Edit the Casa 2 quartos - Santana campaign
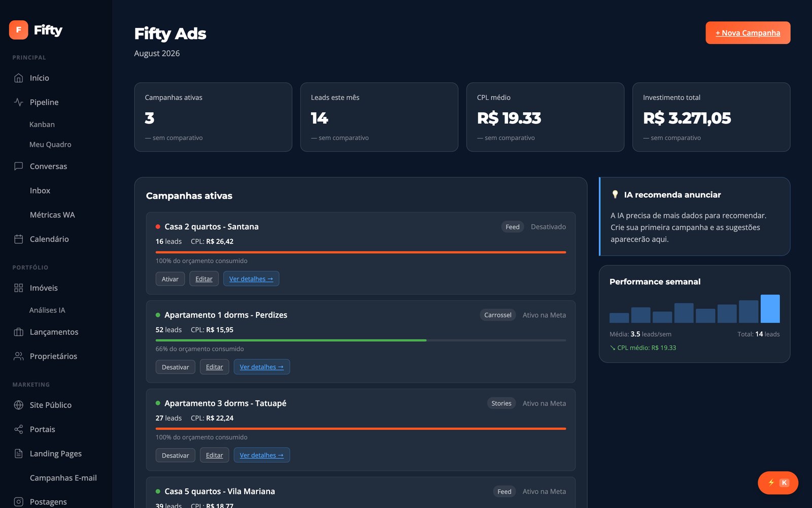This screenshot has height=508, width=812. pos(204,279)
